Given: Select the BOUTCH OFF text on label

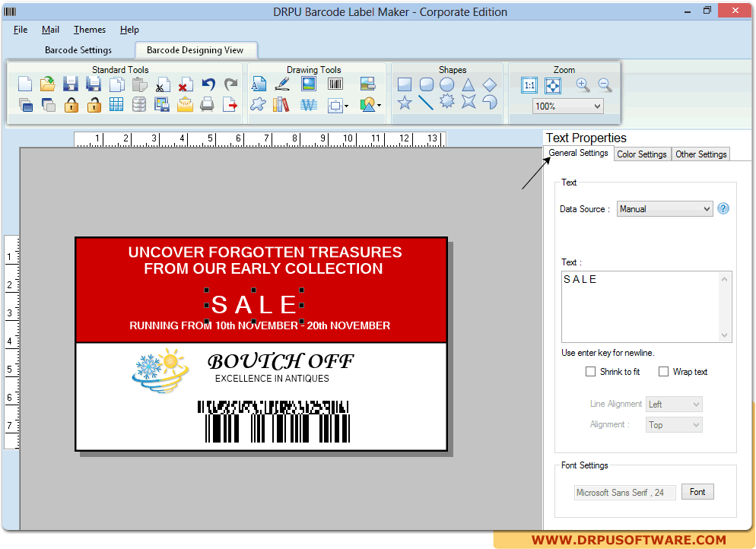Looking at the screenshot, I should [x=281, y=361].
